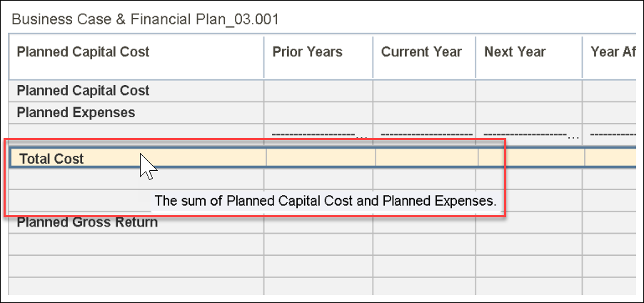This screenshot has height=303, width=644.
Task: Click the Prior Years column header
Action: tap(308, 52)
